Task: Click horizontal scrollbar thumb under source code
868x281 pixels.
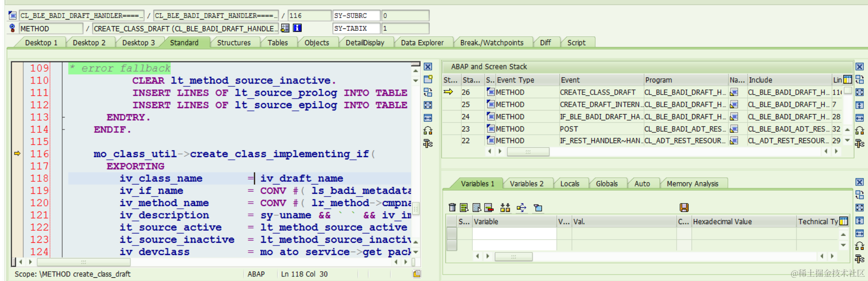Action: [x=84, y=262]
